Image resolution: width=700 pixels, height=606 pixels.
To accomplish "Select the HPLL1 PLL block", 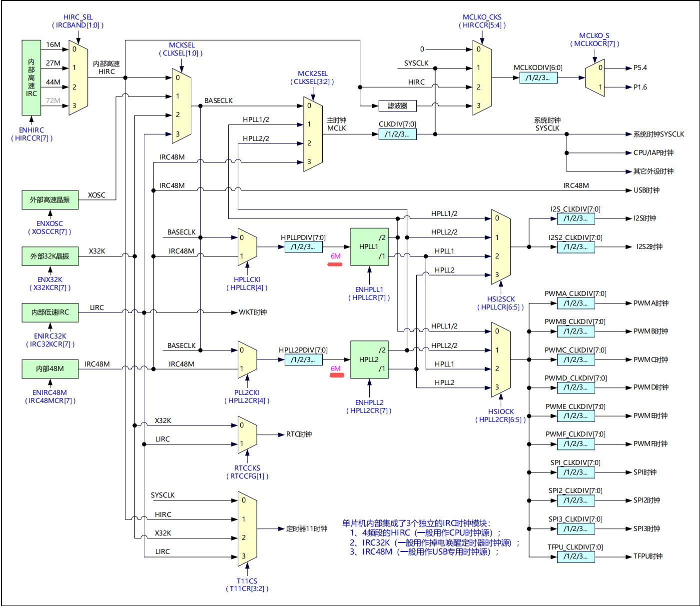I will pyautogui.click(x=369, y=247).
